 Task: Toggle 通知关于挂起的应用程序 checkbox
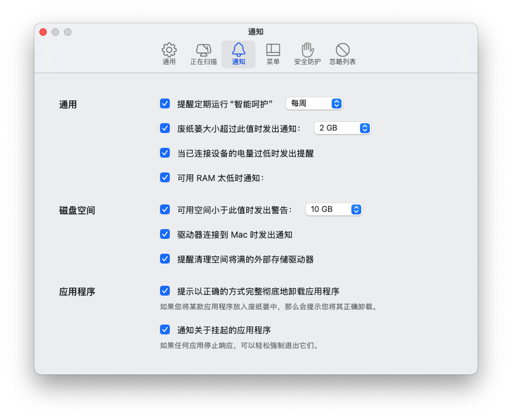click(x=165, y=329)
